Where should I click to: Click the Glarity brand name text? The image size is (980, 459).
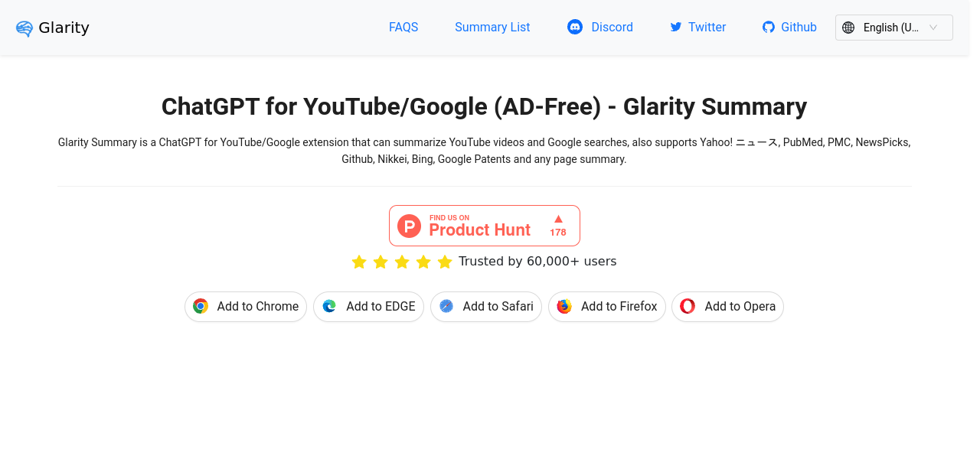[x=64, y=28]
